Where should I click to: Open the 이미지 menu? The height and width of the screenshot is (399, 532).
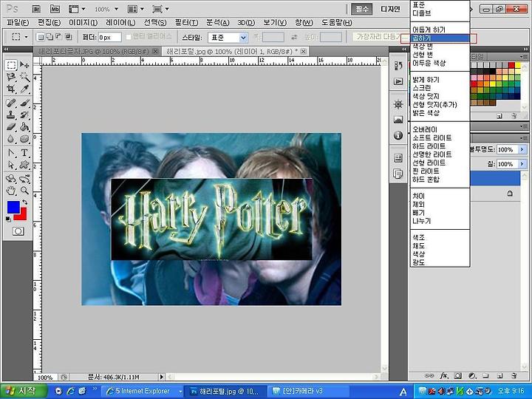83,23
